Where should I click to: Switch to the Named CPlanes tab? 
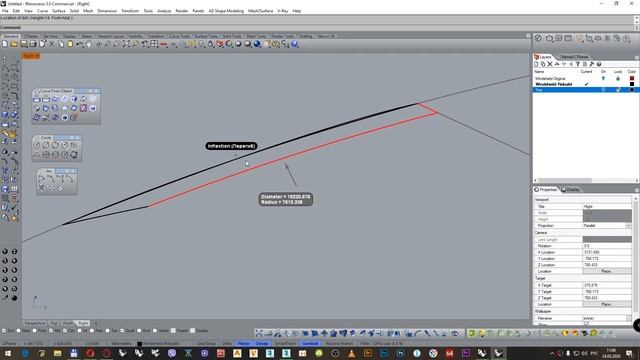pyautogui.click(x=574, y=57)
